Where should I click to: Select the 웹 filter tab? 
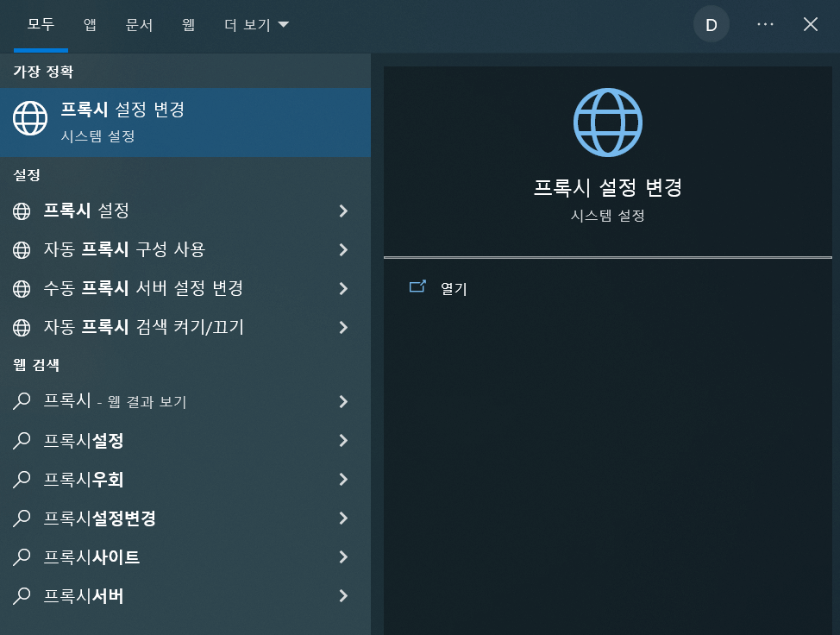[188, 25]
